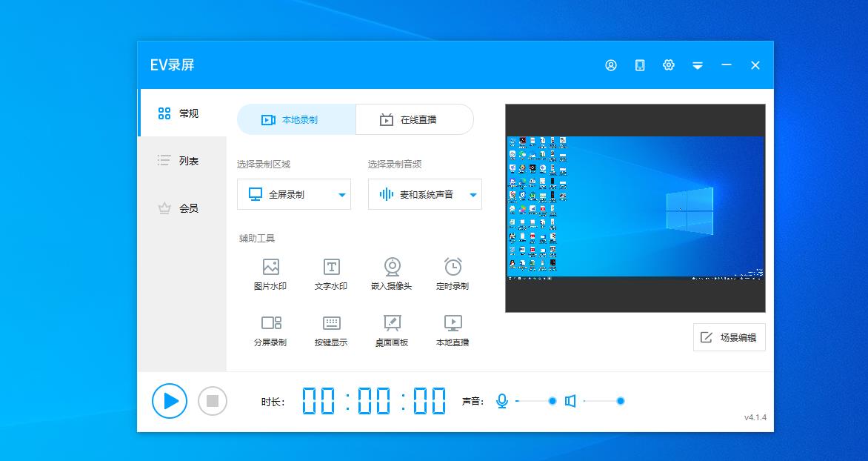The width and height of the screenshot is (868, 461).
Task: Launch the 本地直播 local streaming tool
Action: pos(452,329)
